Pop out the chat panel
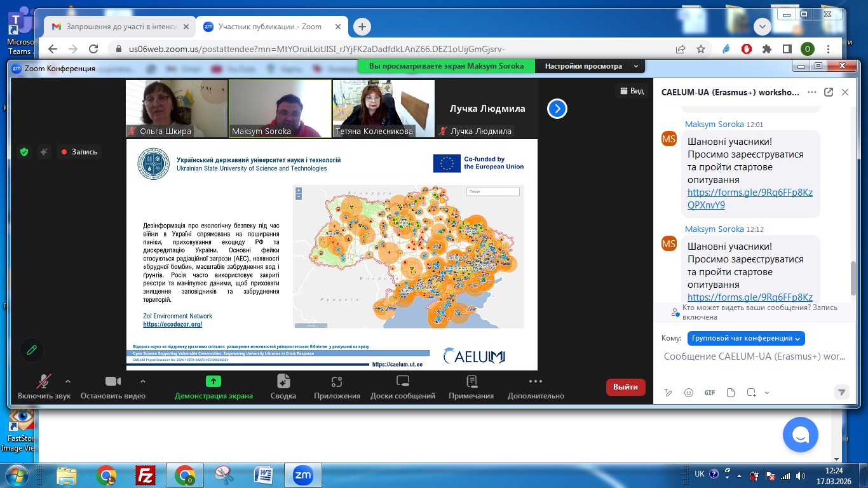 click(x=829, y=92)
